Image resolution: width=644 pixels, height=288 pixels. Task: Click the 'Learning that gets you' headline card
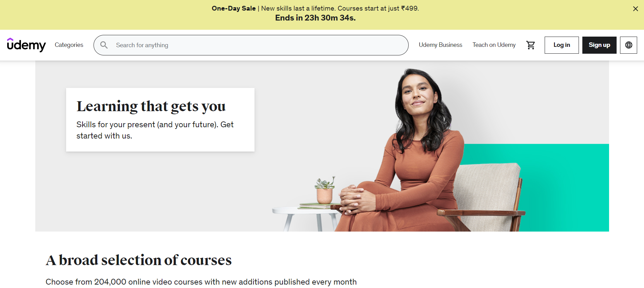coord(160,120)
